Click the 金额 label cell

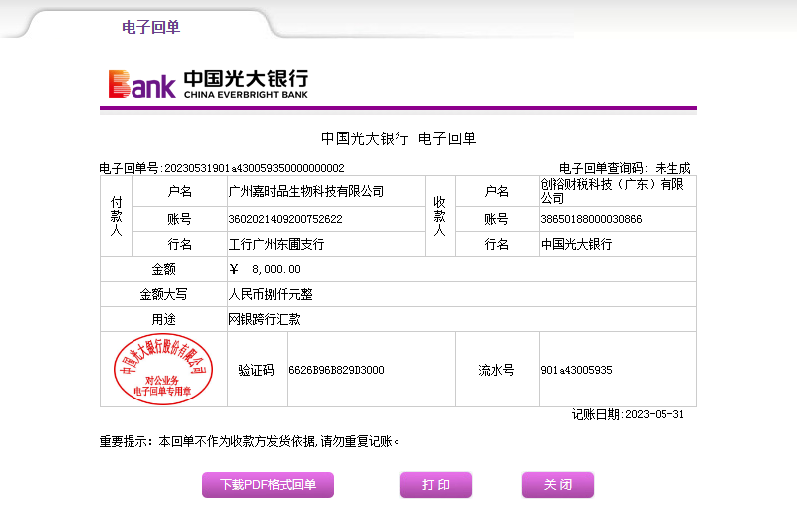pos(163,269)
